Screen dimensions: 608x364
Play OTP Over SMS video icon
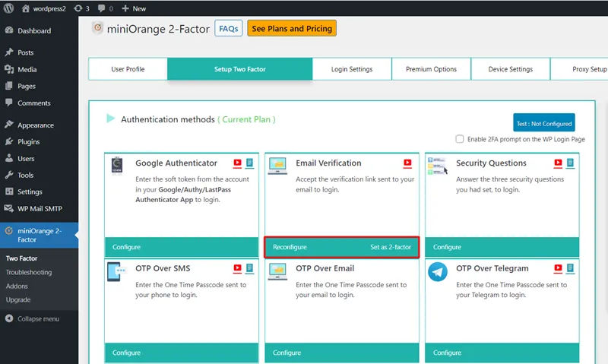237,267
